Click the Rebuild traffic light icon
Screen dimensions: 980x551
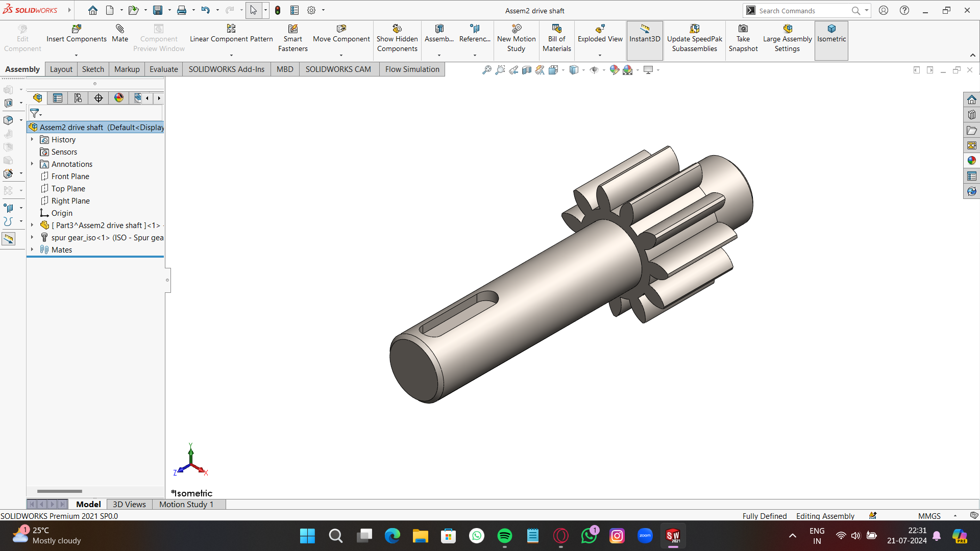click(278, 10)
